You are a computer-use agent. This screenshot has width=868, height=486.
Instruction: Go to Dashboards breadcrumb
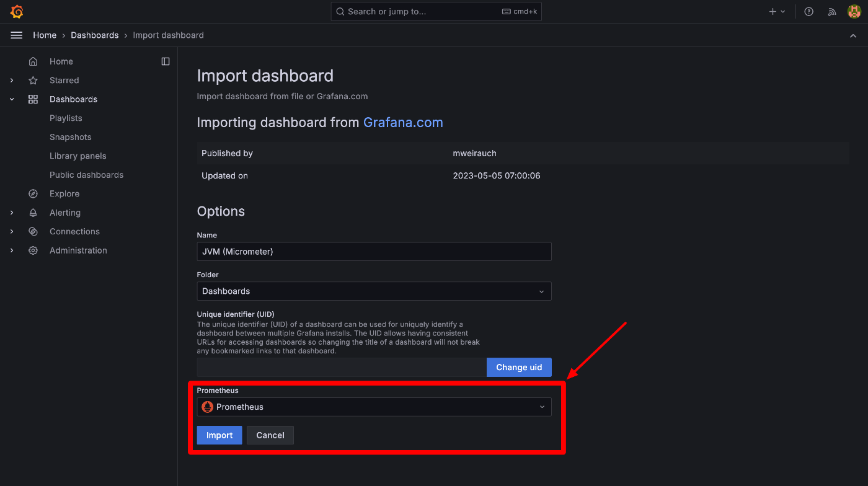[95, 35]
